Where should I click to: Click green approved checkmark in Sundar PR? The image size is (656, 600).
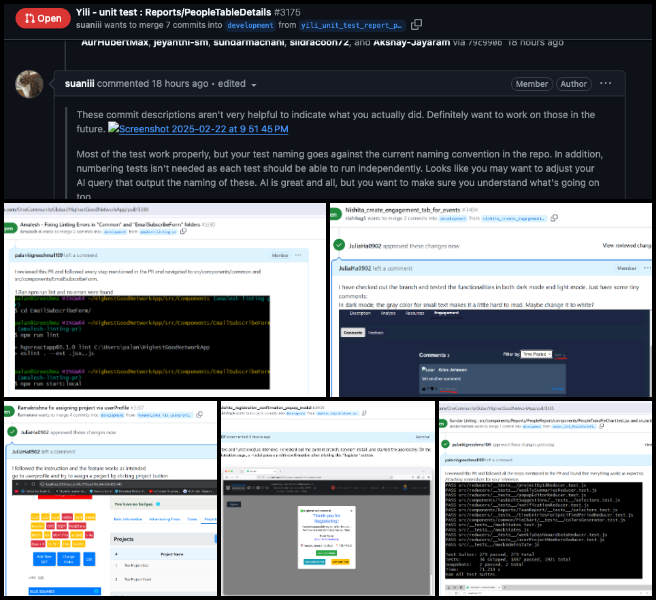(445, 444)
